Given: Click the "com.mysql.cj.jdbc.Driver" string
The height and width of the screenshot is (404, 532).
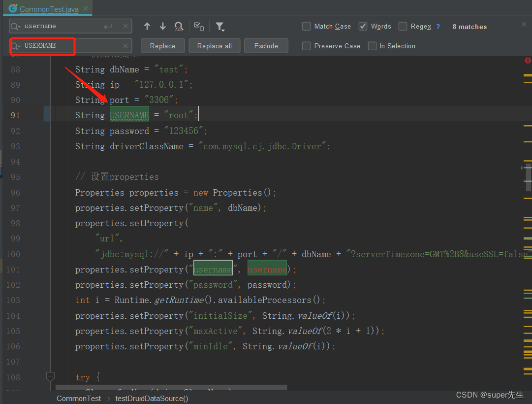Looking at the screenshot, I should click(262, 146).
